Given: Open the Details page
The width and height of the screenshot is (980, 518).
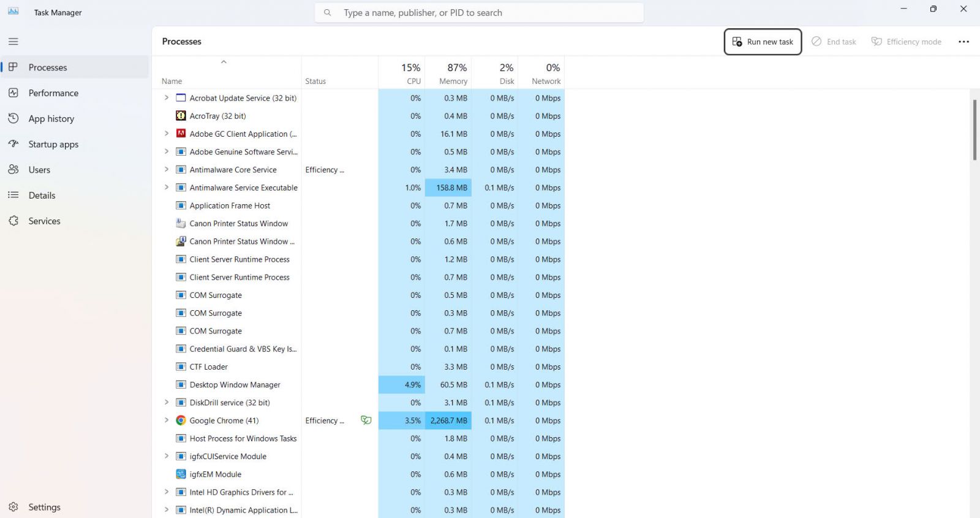Looking at the screenshot, I should click(x=75, y=196).
